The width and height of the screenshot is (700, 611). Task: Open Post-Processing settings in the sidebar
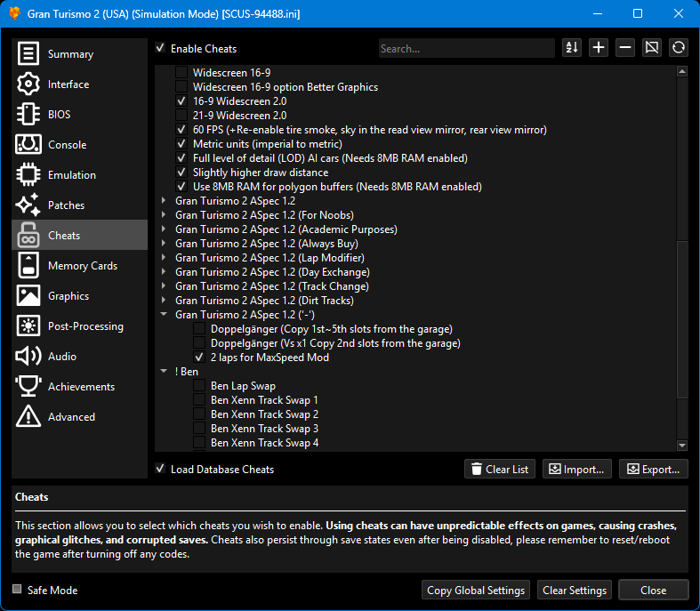[79, 326]
